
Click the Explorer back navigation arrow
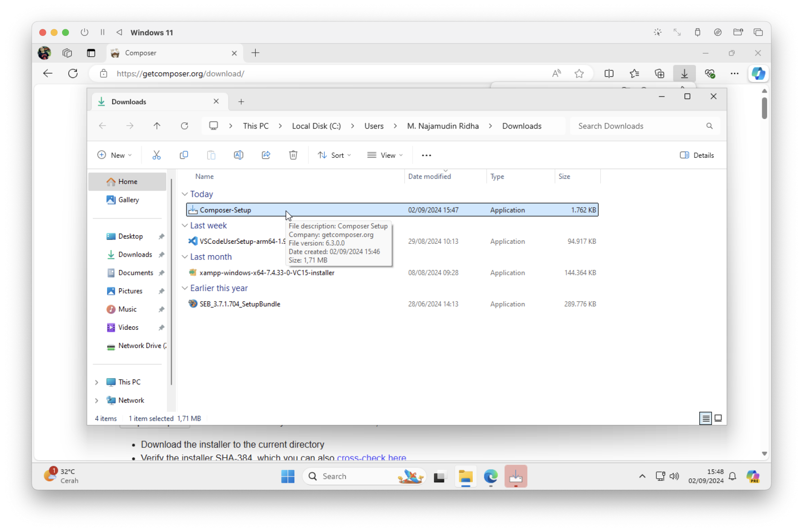click(x=102, y=126)
